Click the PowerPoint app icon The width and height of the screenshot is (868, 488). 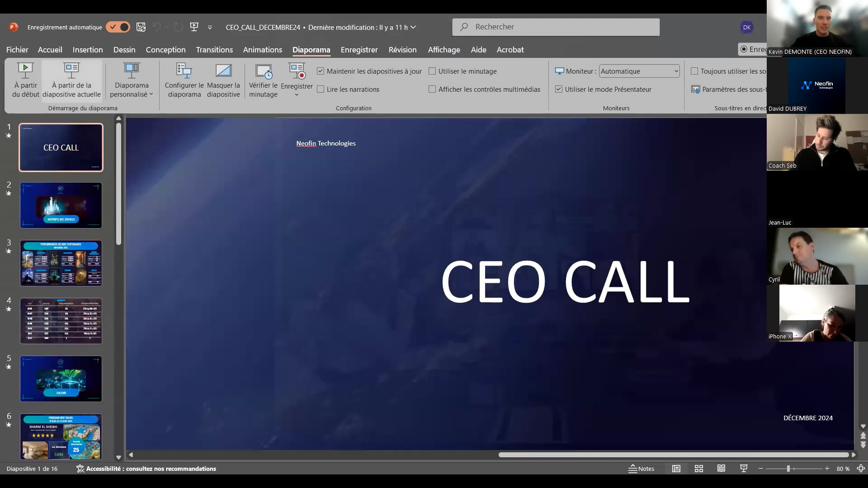[x=13, y=27]
